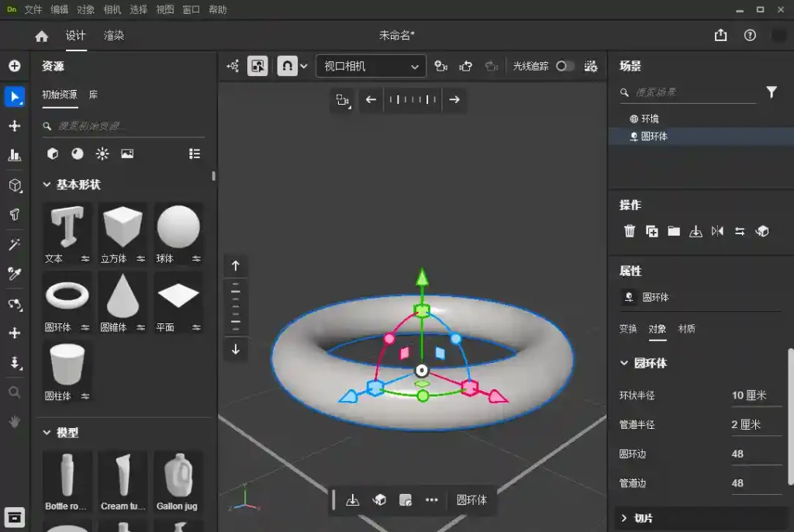The image size is (794, 532).
Task: Click the help question mark button
Action: (749, 35)
